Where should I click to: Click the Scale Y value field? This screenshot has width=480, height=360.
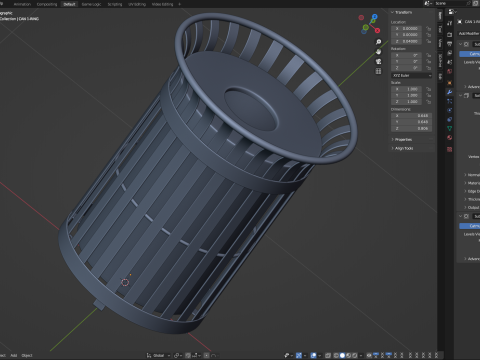point(407,95)
